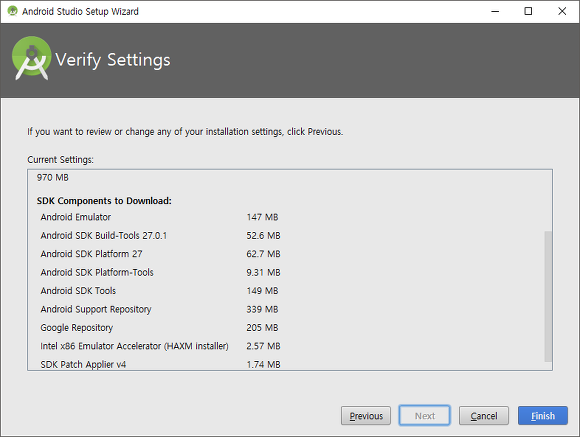Click the Current Settings label

[x=60, y=160]
